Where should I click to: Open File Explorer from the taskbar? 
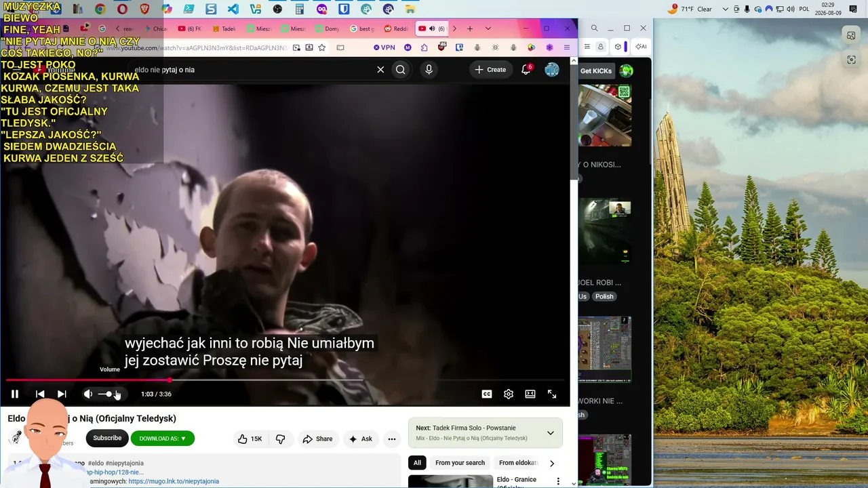(410, 9)
